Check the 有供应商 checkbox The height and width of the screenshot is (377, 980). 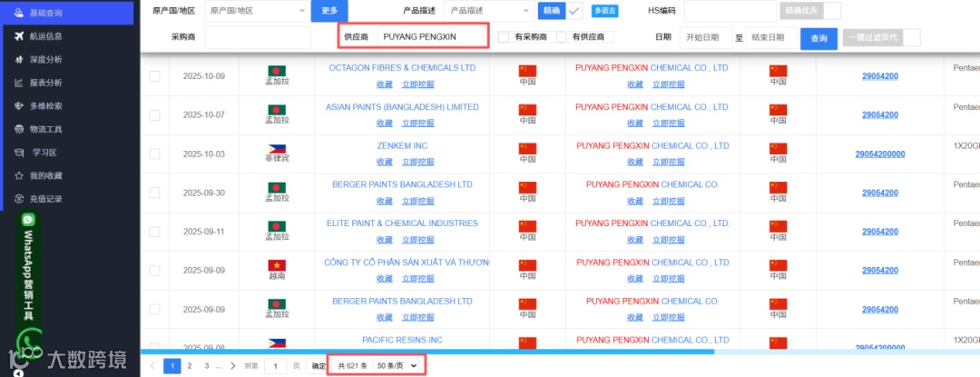[x=562, y=37]
